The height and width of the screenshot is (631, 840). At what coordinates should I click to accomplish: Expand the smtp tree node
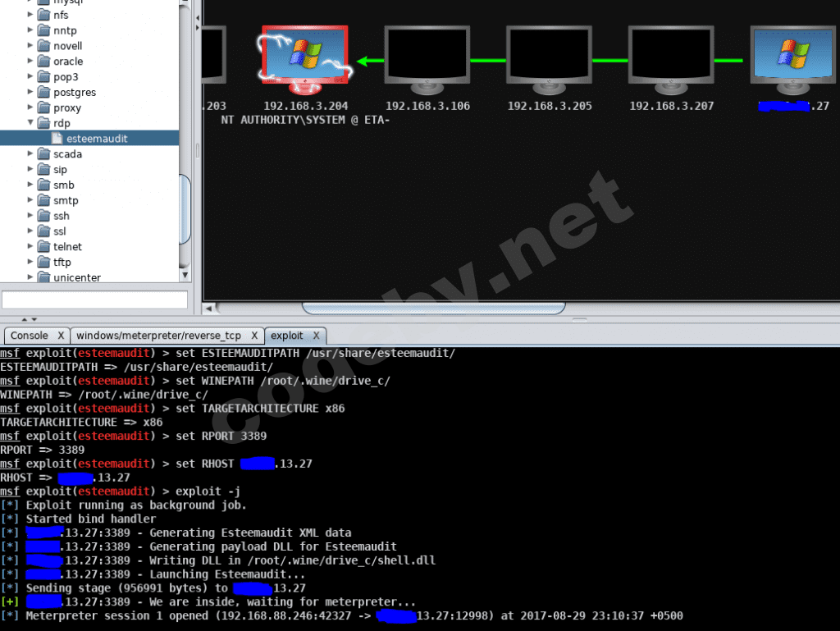(x=30, y=199)
